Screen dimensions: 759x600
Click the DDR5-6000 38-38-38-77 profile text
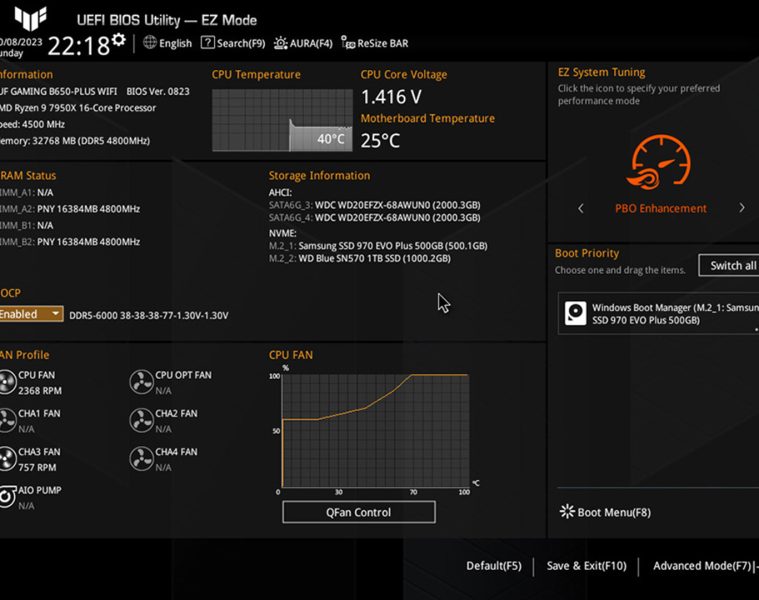coord(149,315)
